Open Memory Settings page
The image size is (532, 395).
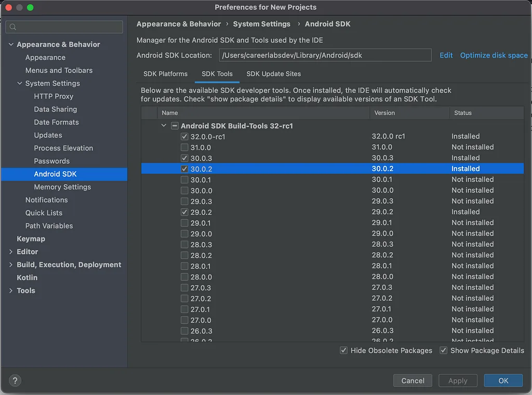click(x=62, y=187)
